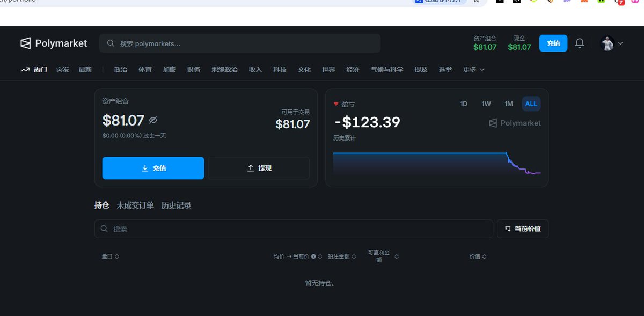Viewport: 644px width, 316px height.
Task: Click the "$0.00 (0.00%) 过去一天" text
Action: pyautogui.click(x=134, y=136)
